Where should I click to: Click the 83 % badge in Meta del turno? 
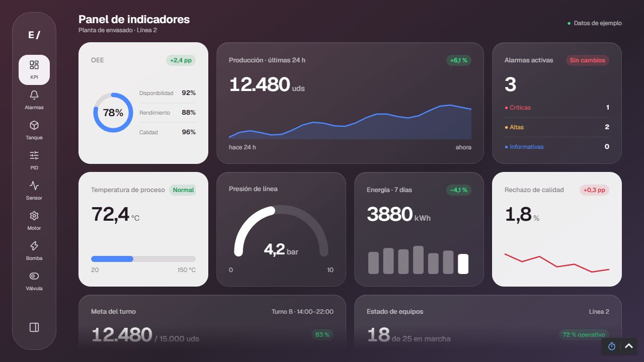click(322, 335)
